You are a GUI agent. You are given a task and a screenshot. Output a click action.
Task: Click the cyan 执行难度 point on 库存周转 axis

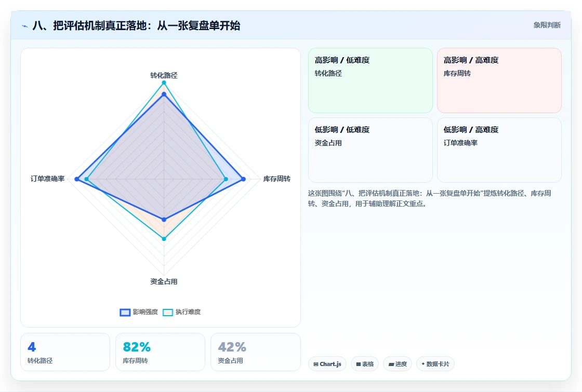pos(226,179)
